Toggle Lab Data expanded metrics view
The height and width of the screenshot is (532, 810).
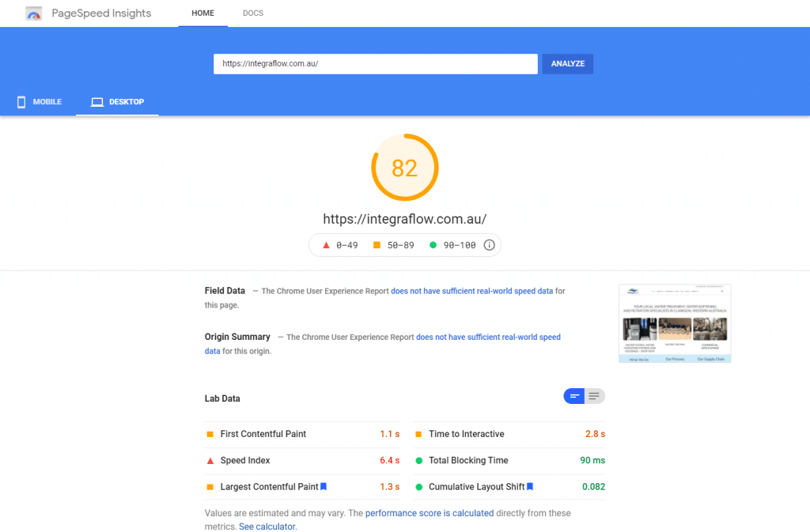[x=593, y=395]
